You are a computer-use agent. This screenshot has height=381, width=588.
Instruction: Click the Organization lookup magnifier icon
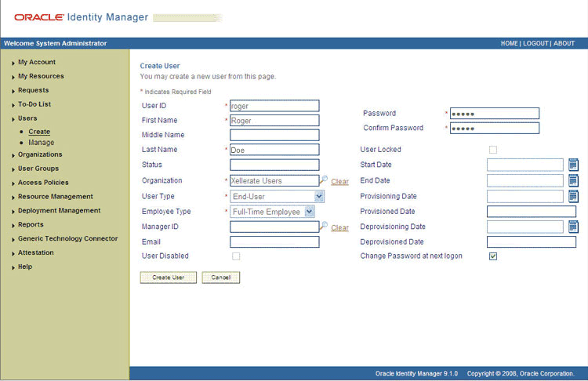(324, 180)
